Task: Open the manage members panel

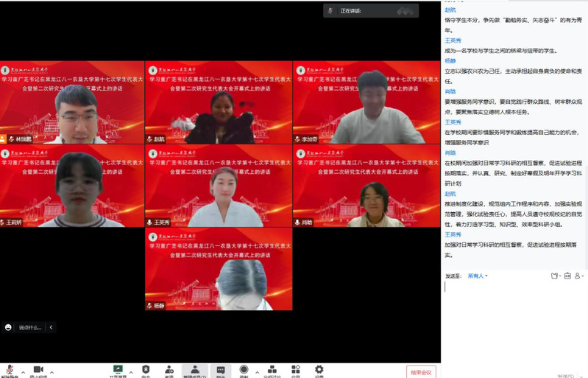Action: tap(194, 370)
